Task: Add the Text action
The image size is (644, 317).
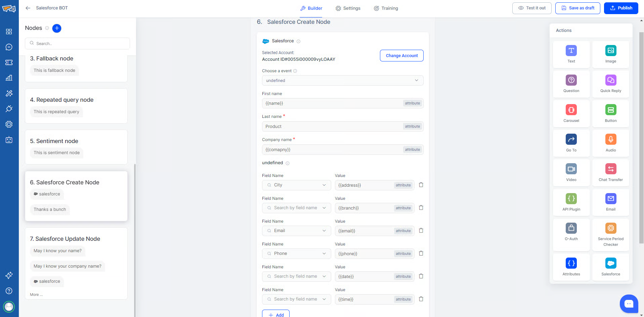Action: 571,54
